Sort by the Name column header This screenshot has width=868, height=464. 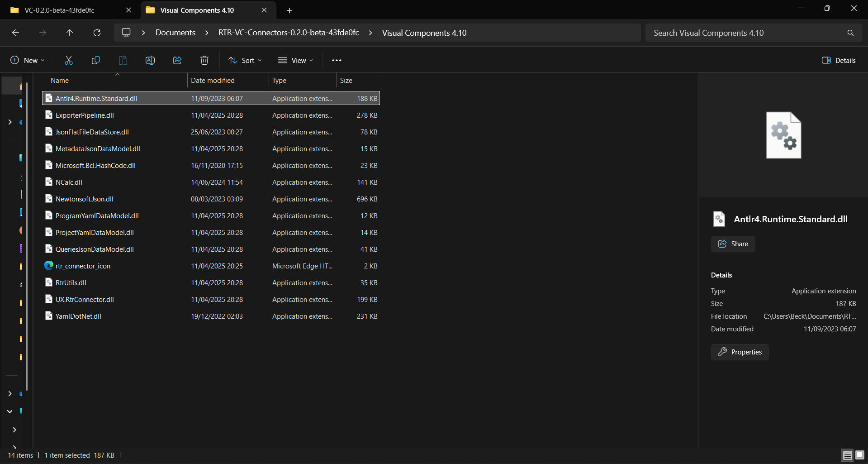[60, 80]
